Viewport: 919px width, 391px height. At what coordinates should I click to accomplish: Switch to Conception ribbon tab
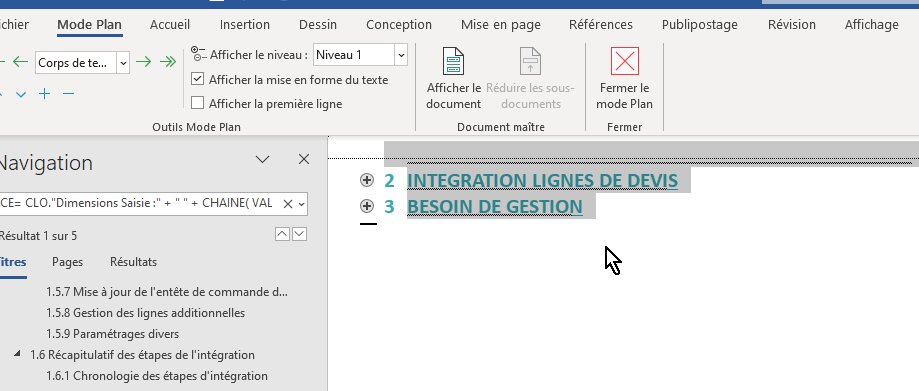coord(399,25)
